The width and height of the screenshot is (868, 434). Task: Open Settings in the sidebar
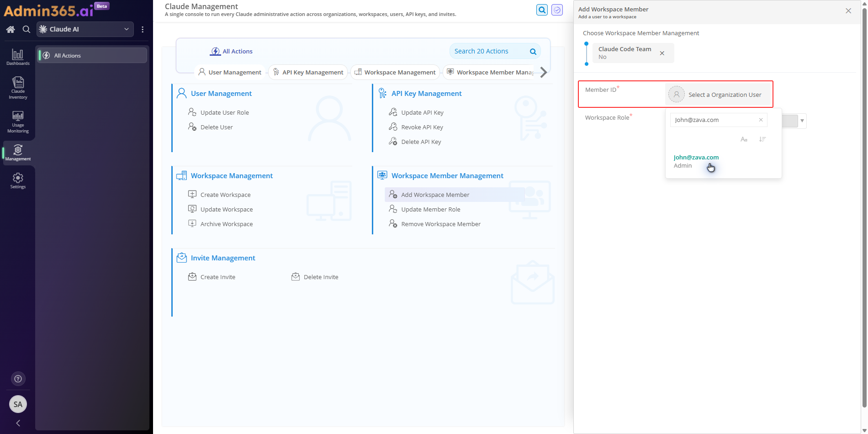[18, 180]
